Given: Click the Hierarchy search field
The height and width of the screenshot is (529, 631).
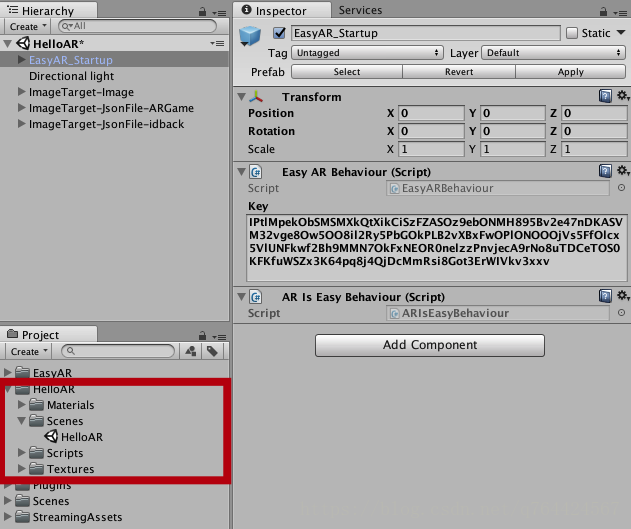Looking at the screenshot, I should click(x=137, y=26).
